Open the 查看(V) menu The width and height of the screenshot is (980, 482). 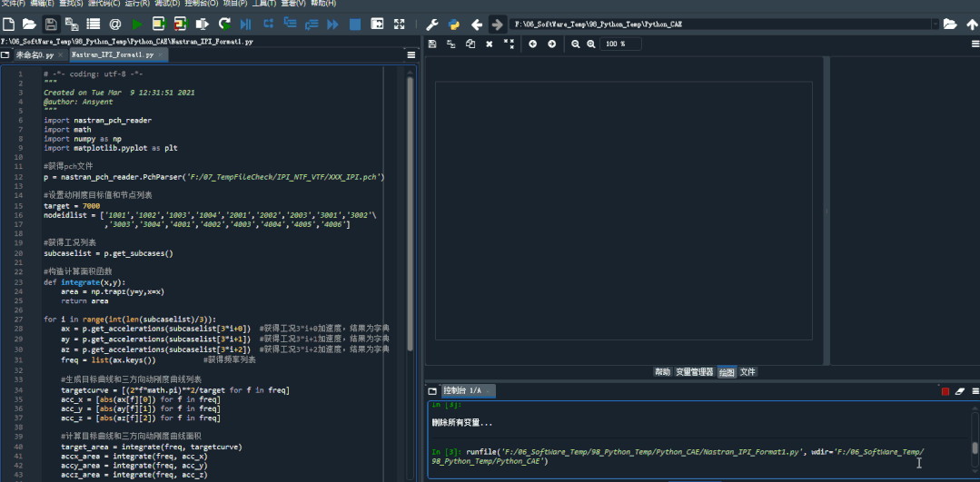[293, 3]
